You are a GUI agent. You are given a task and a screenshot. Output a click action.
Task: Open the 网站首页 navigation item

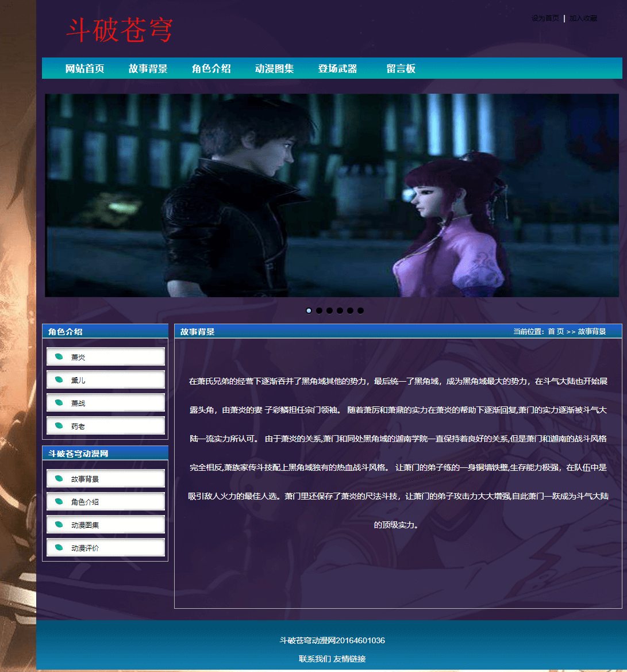(85, 68)
